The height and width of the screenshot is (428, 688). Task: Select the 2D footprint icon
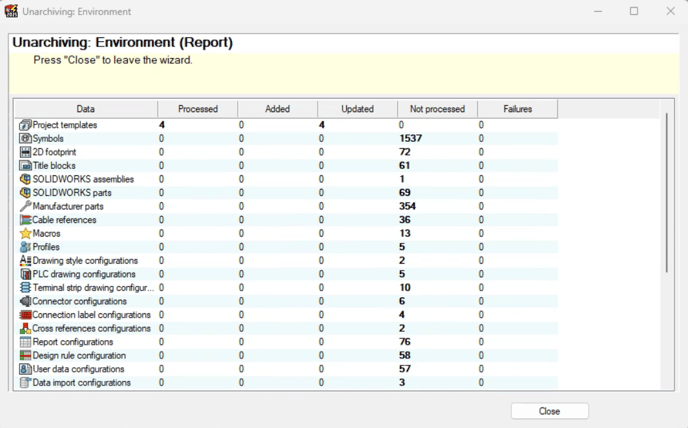coord(25,152)
